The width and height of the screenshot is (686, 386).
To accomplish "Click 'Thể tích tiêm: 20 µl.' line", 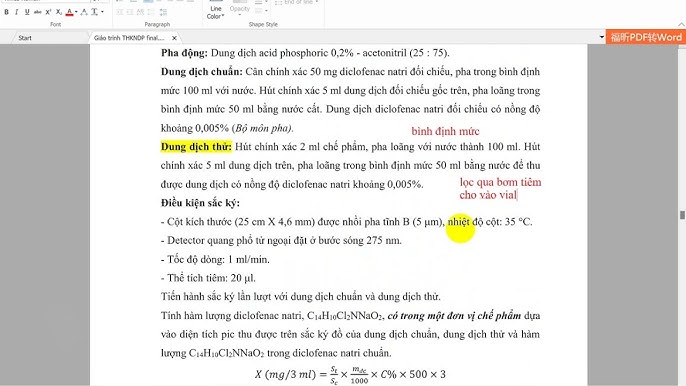I will (x=208, y=278).
